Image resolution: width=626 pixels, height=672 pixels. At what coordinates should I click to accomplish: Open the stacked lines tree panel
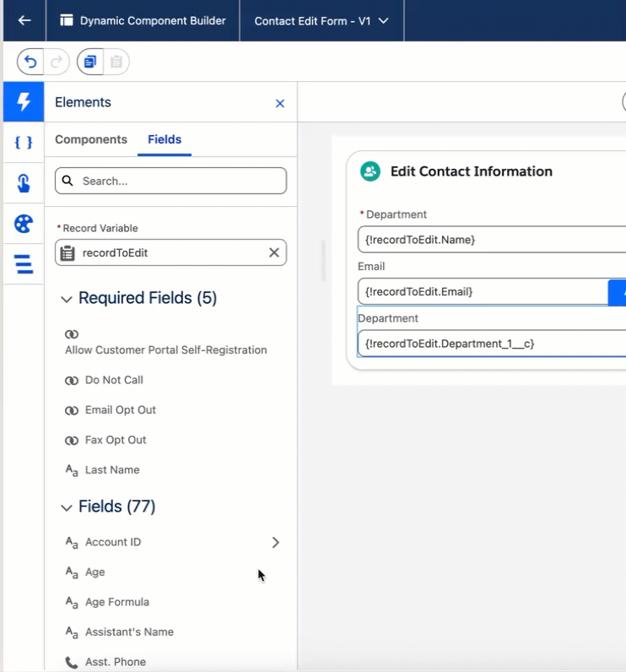click(x=24, y=264)
